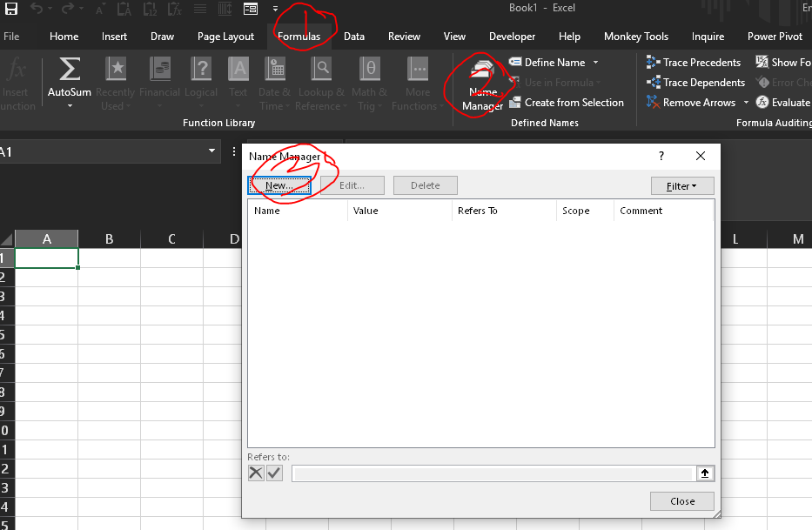The width and height of the screenshot is (812, 530).
Task: Select the Formulas ribbon tab
Action: [x=299, y=37]
